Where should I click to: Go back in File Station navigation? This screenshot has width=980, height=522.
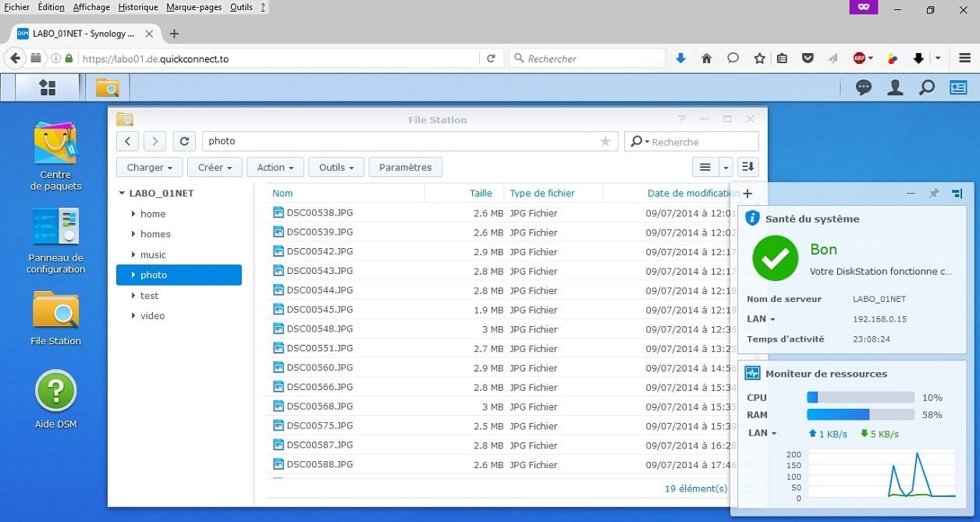click(127, 141)
